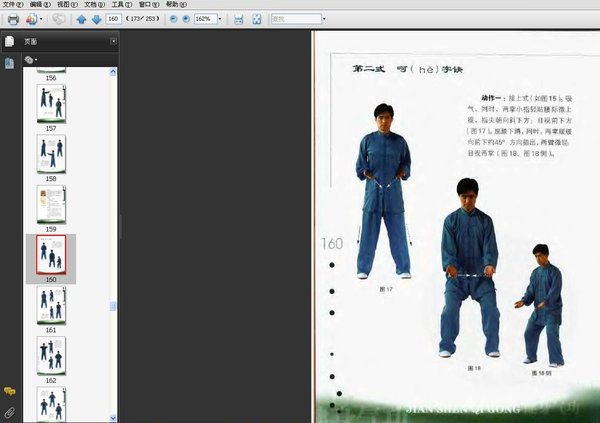Image resolution: width=600 pixels, height=423 pixels.
Task: Click the "页面" panel title
Action: 31,41
